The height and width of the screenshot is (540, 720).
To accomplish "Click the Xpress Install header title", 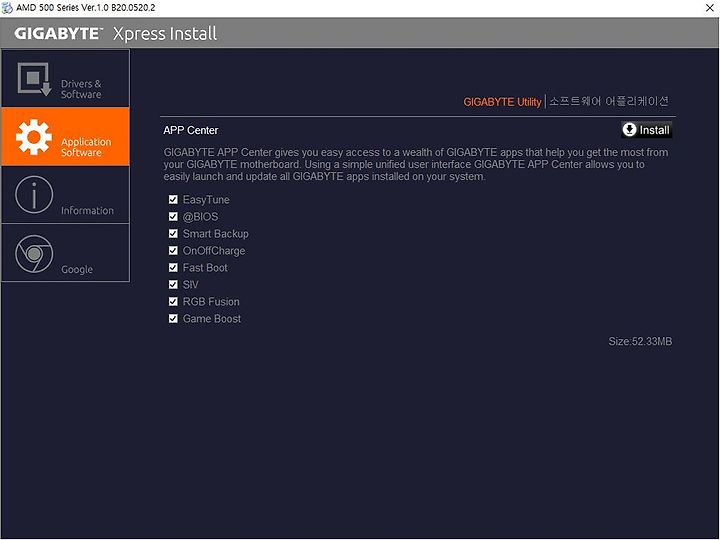I will [x=165, y=34].
